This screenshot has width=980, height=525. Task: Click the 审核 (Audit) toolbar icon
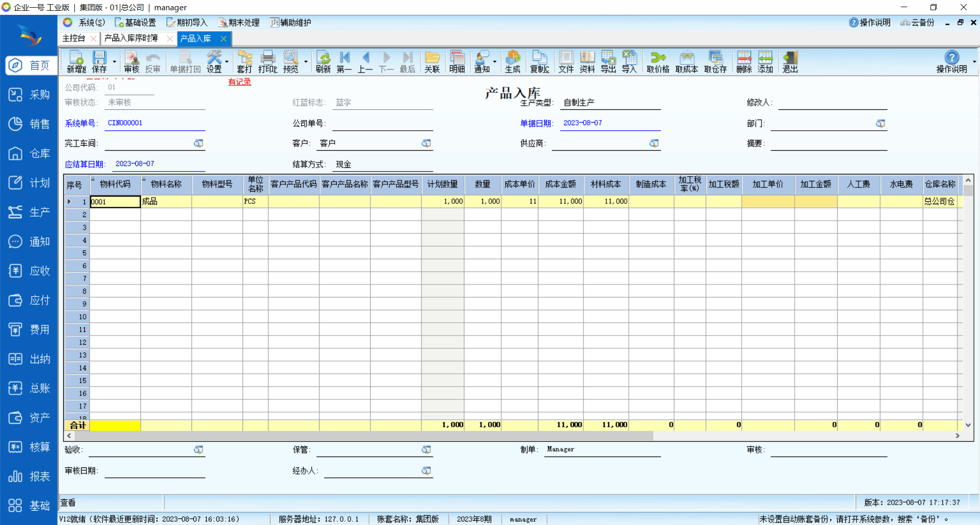pyautogui.click(x=131, y=62)
